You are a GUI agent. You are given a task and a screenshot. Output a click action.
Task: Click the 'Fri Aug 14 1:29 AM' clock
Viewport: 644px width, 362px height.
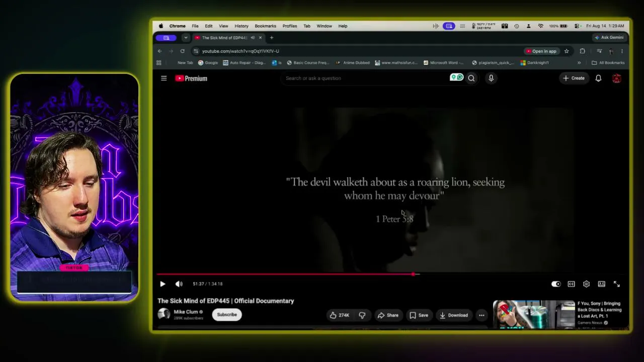[x=605, y=26]
